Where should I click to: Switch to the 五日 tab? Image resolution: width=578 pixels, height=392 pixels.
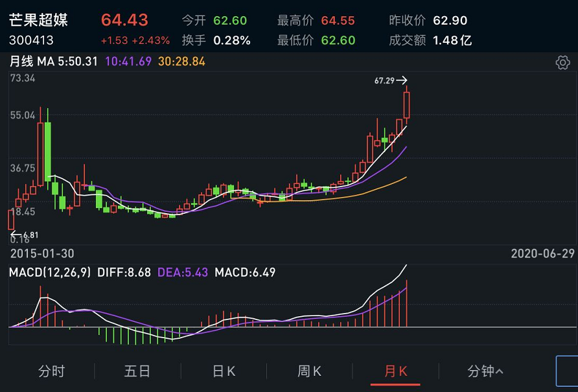tap(137, 371)
